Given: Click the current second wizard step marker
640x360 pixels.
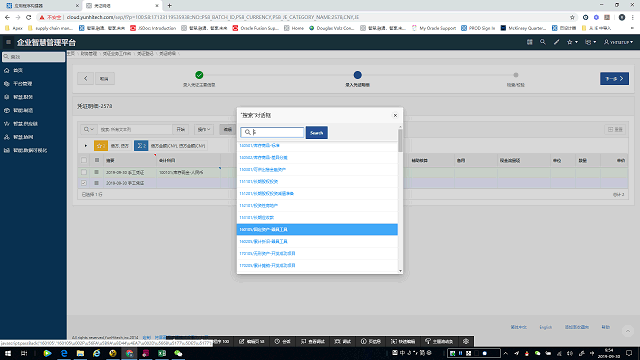Looking at the screenshot, I should [358, 75].
